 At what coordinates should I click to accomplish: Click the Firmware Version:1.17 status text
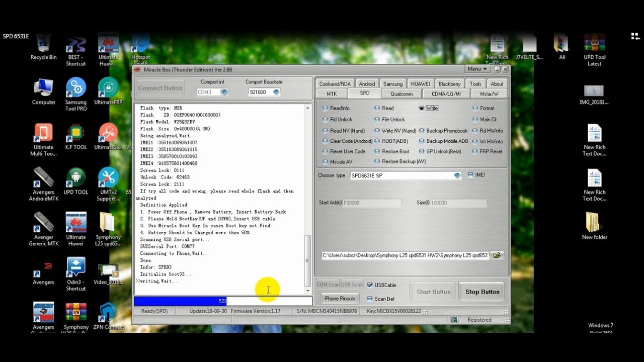256,311
